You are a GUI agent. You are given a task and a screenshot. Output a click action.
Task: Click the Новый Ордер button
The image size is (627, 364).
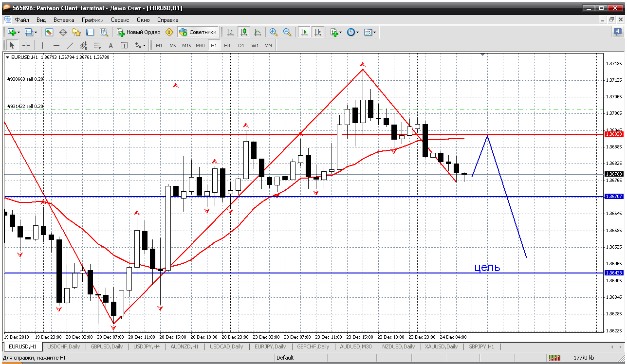tap(139, 32)
